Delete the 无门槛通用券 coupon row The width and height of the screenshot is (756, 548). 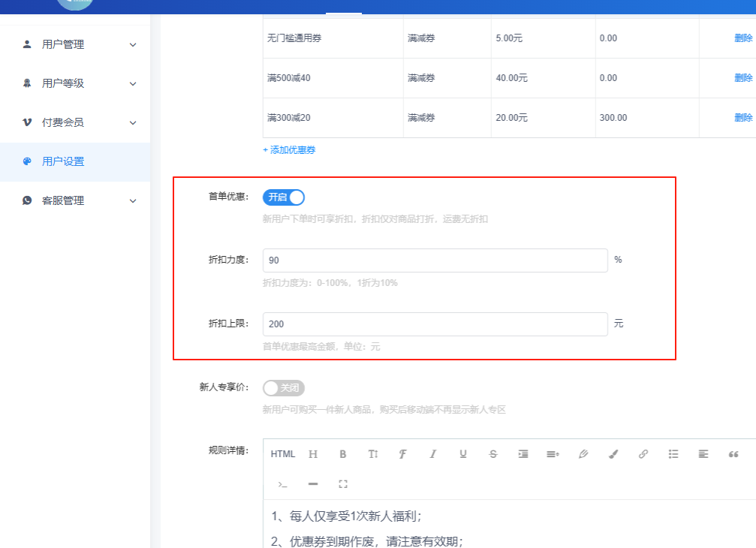pyautogui.click(x=743, y=38)
